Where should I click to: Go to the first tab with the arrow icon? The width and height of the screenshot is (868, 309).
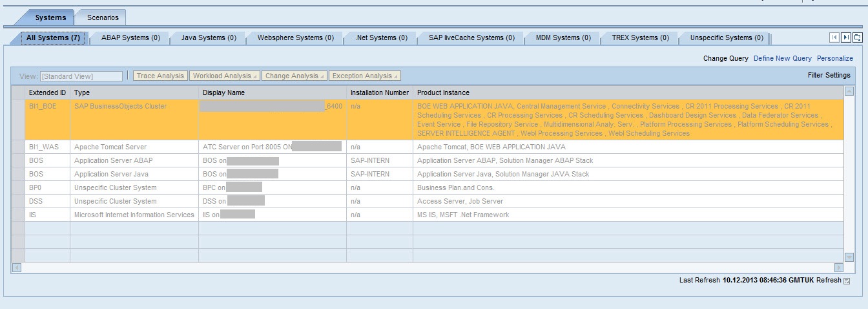834,37
